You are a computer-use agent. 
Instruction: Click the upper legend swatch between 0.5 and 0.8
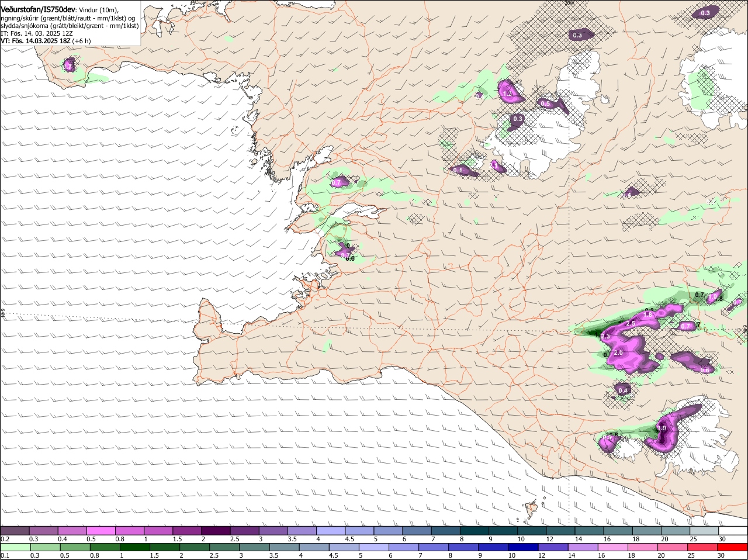101,530
